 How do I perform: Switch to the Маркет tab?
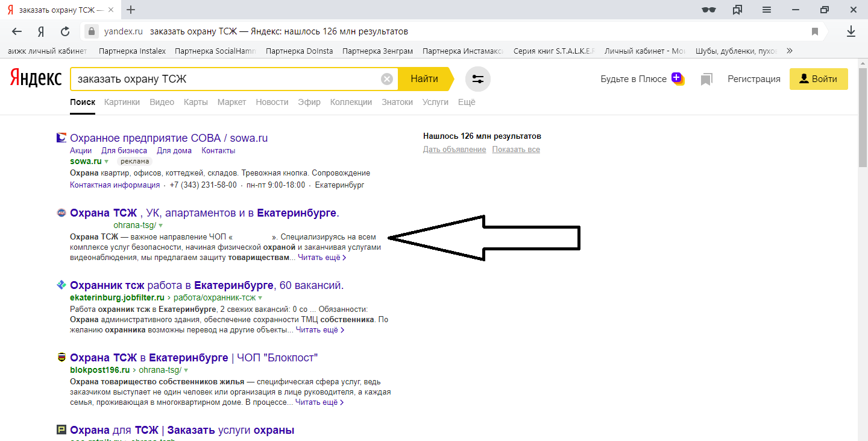(232, 102)
